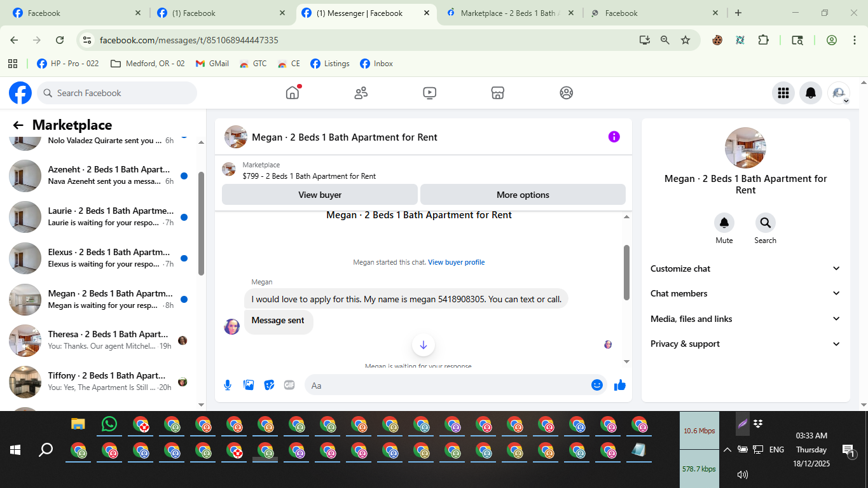Open the emoji picker in message box

(x=596, y=385)
